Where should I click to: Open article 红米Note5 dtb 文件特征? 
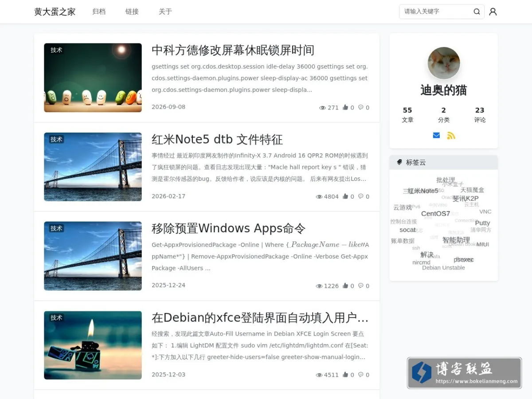[x=217, y=140]
